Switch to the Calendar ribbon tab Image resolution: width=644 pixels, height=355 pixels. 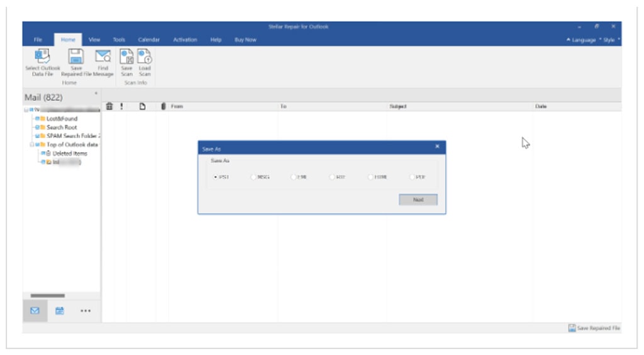148,40
